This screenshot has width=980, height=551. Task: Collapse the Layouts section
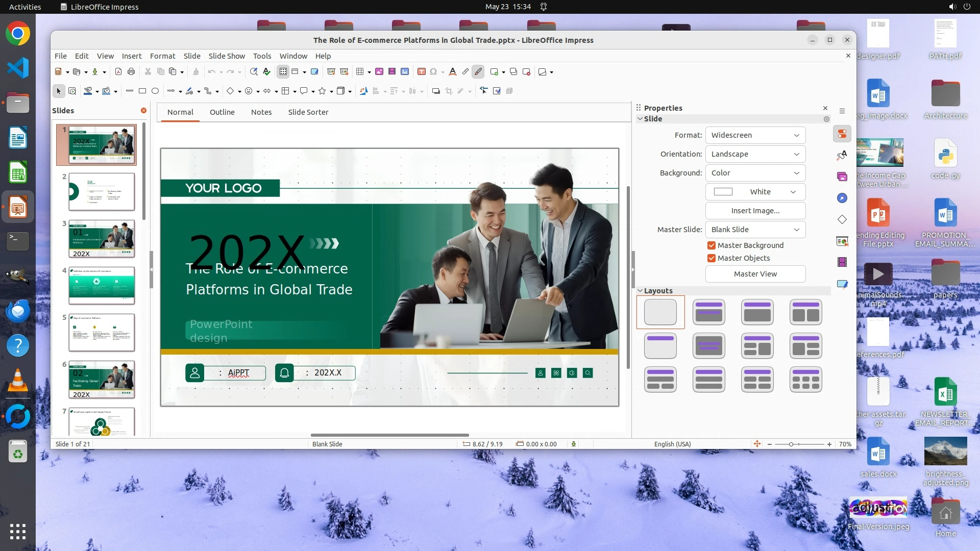640,291
